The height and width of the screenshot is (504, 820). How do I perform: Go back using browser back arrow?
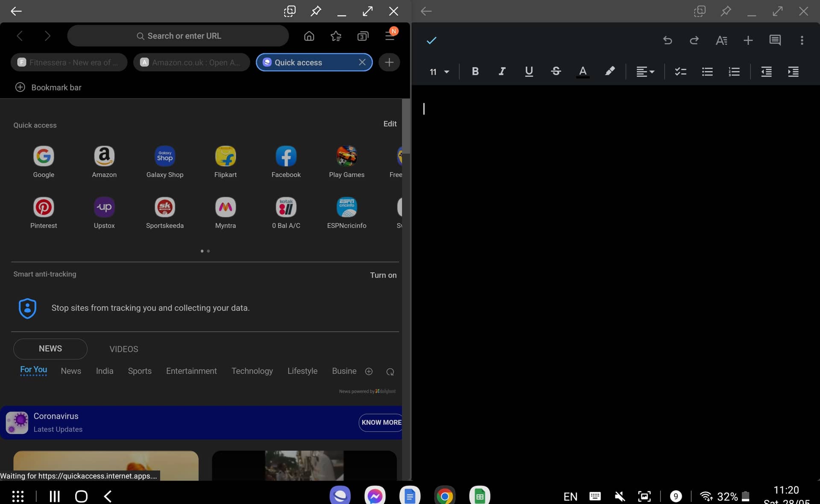[x=20, y=36]
